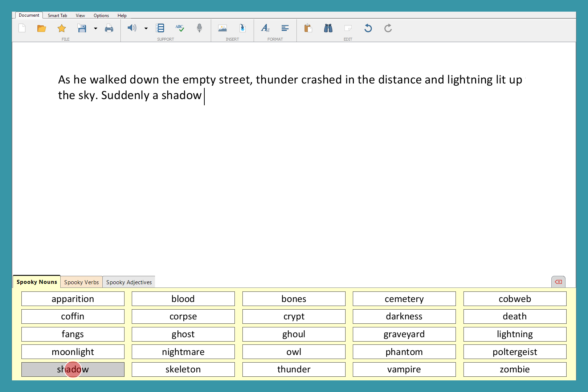The image size is (588, 392).
Task: Click the speaker speech icon
Action: (132, 28)
